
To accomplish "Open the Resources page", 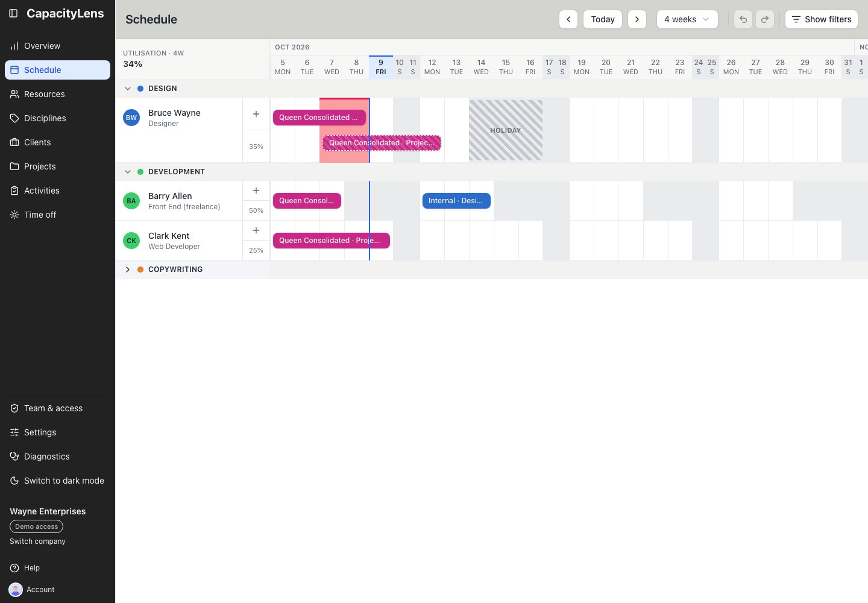I will click(57, 94).
